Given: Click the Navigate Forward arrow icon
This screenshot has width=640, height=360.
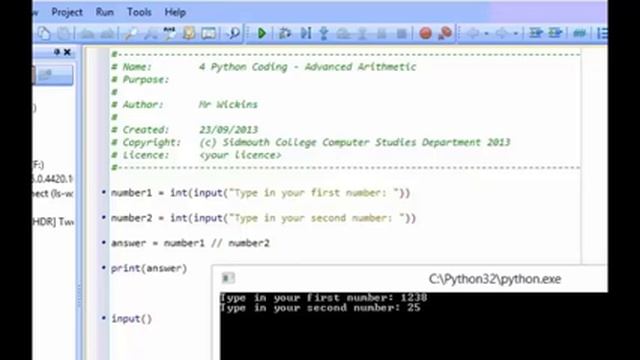Looking at the screenshot, I should point(502,33).
